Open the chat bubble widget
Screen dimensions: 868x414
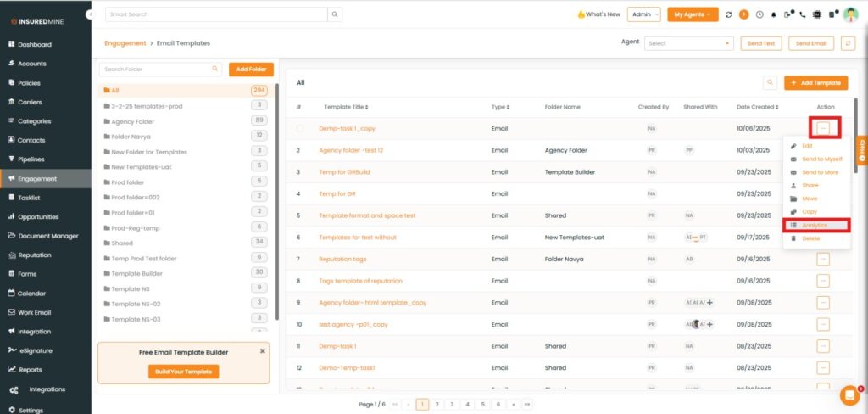coord(849,395)
